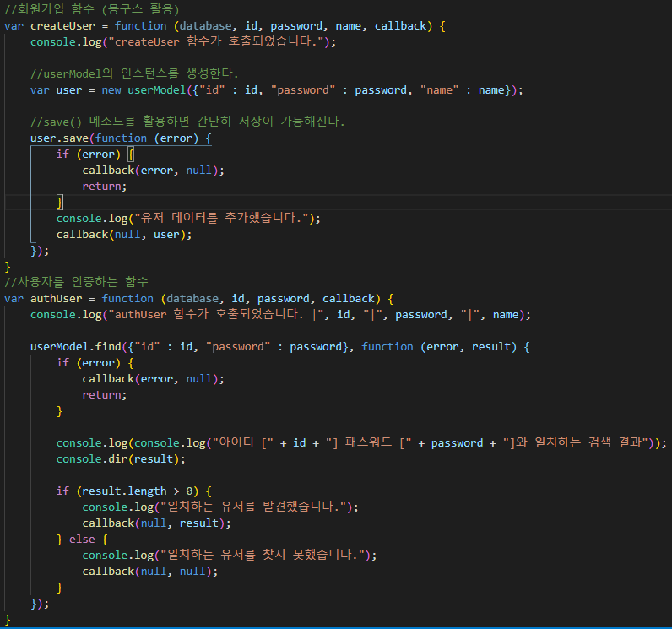This screenshot has width=672, height=629.
Task: Click the console.dir(result); line
Action: coord(121,459)
